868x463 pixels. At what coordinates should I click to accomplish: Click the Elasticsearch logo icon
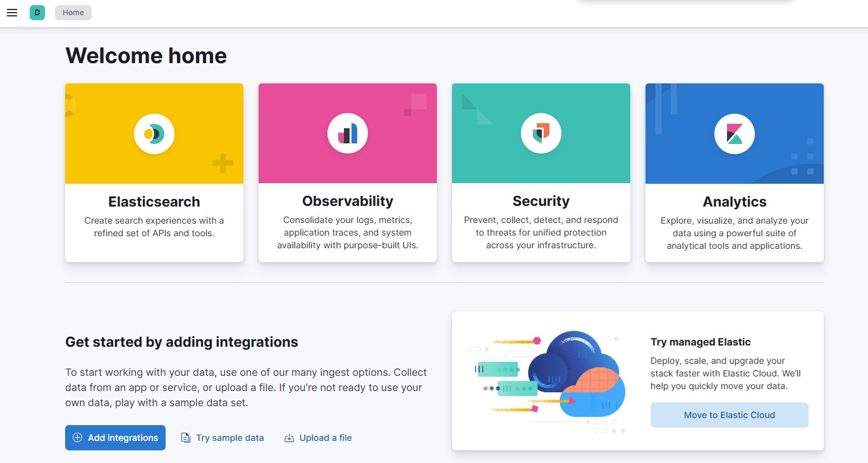point(154,133)
